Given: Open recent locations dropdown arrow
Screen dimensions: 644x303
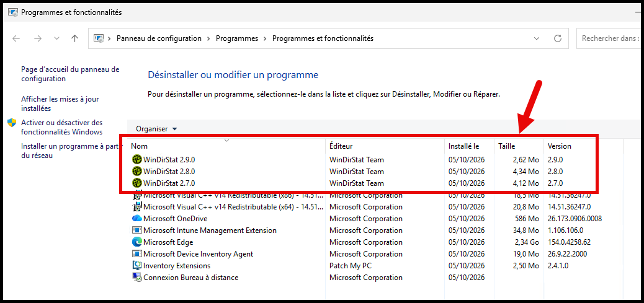Looking at the screenshot, I should coord(56,38).
